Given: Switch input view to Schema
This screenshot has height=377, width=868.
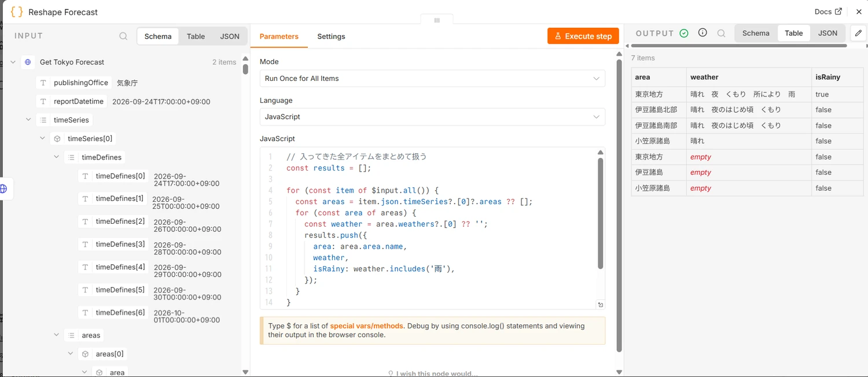Looking at the screenshot, I should 158,36.
